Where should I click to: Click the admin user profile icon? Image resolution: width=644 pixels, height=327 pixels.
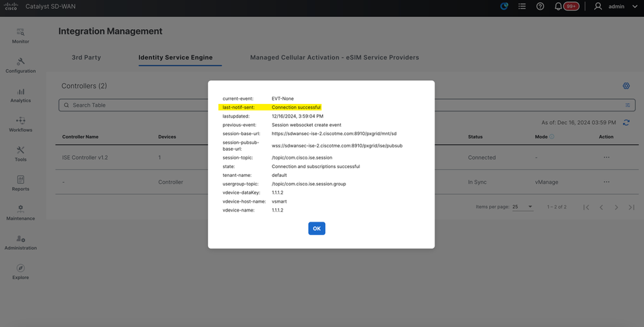[x=598, y=6]
